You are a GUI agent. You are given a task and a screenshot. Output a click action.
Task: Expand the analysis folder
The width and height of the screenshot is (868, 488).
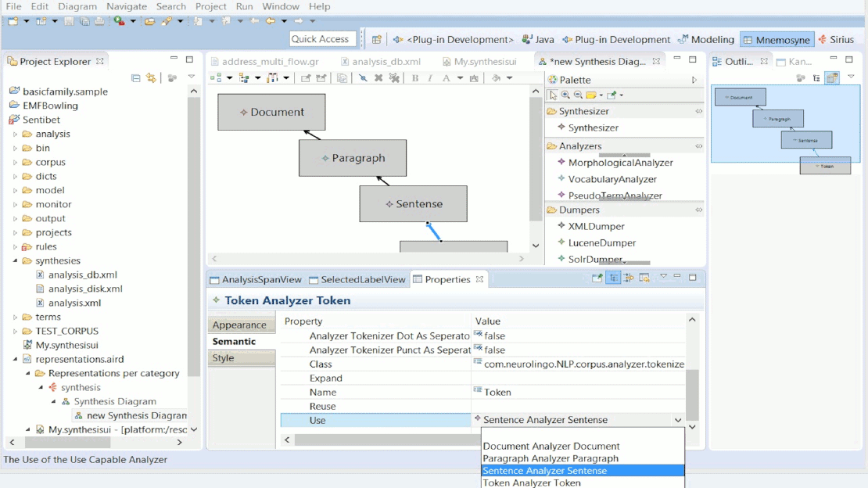point(16,134)
